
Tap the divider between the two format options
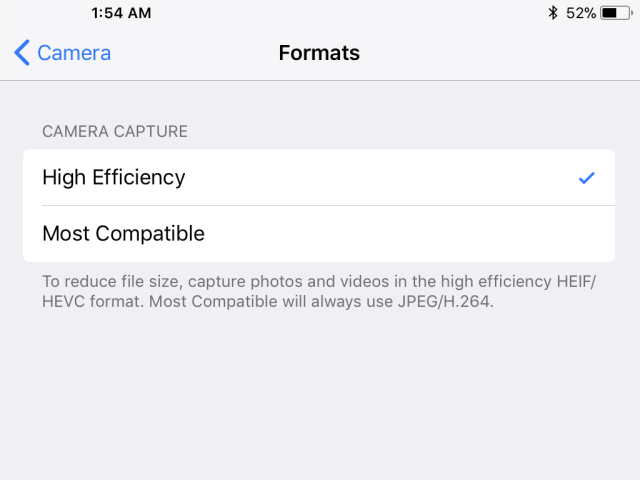(328, 206)
